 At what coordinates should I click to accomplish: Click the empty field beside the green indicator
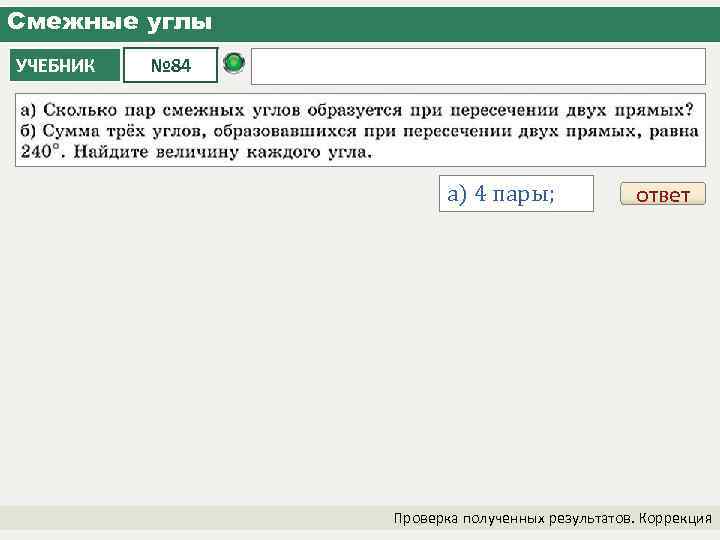(478, 67)
